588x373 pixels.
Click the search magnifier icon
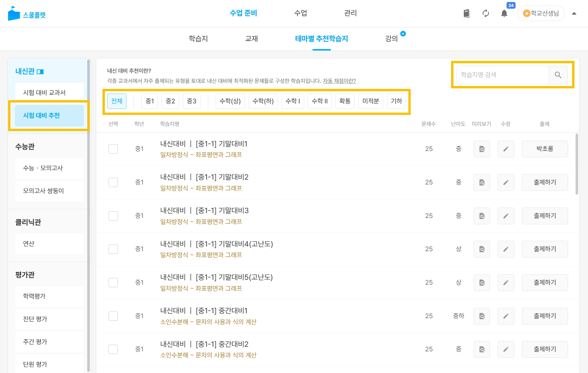point(558,75)
